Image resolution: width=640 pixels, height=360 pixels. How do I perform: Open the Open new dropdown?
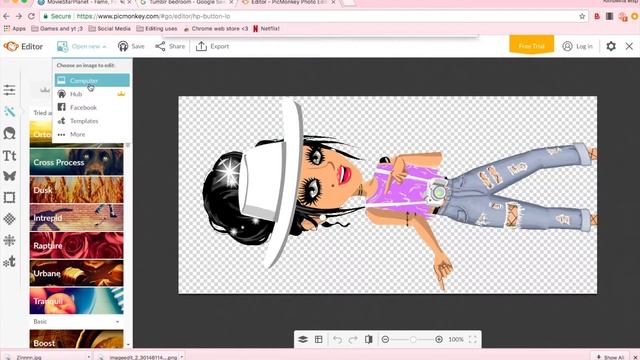pyautogui.click(x=82, y=47)
